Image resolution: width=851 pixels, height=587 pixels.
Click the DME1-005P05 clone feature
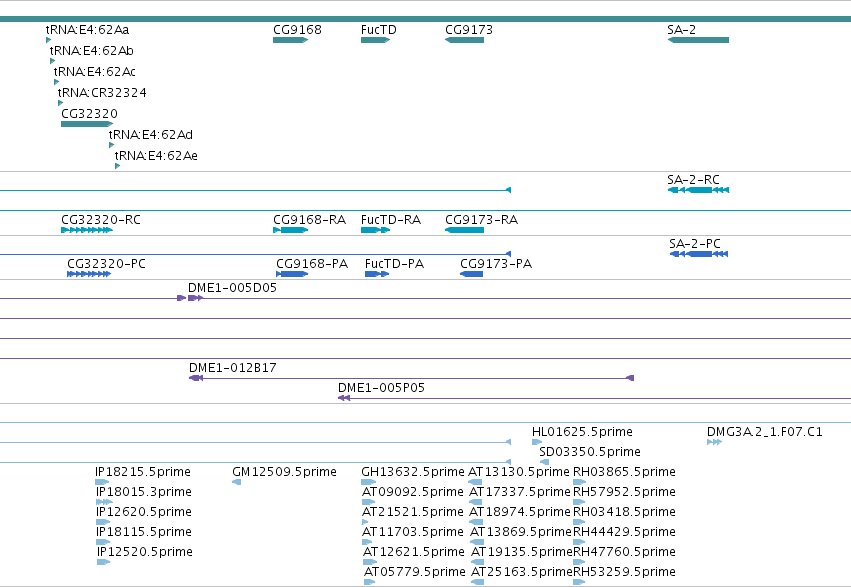point(594,398)
